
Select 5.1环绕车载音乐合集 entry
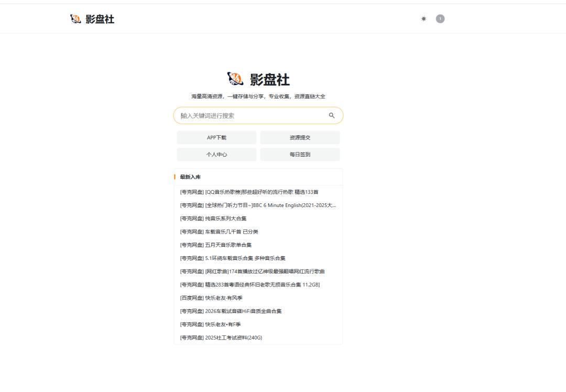coord(233,258)
